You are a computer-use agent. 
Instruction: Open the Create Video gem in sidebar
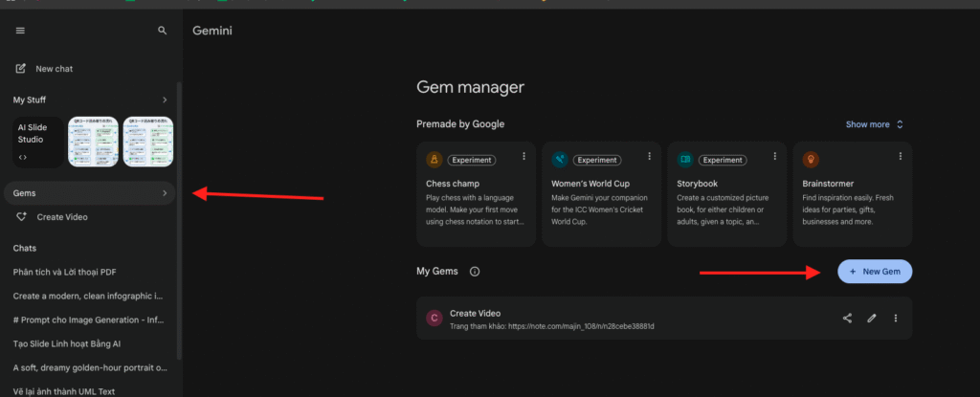[x=61, y=217]
